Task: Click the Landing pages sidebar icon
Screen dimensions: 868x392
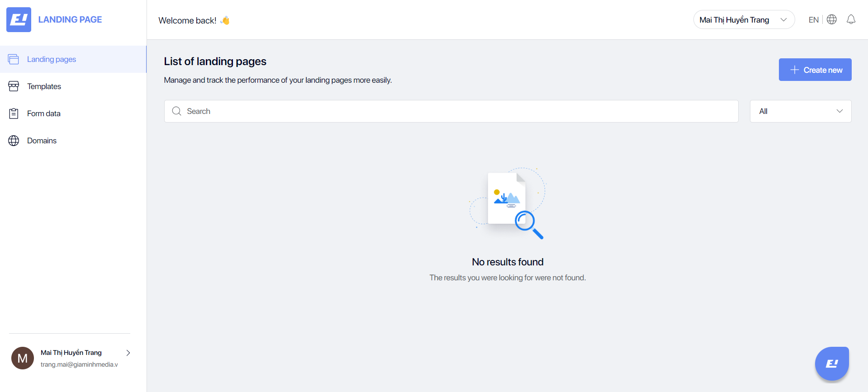Action: (14, 59)
